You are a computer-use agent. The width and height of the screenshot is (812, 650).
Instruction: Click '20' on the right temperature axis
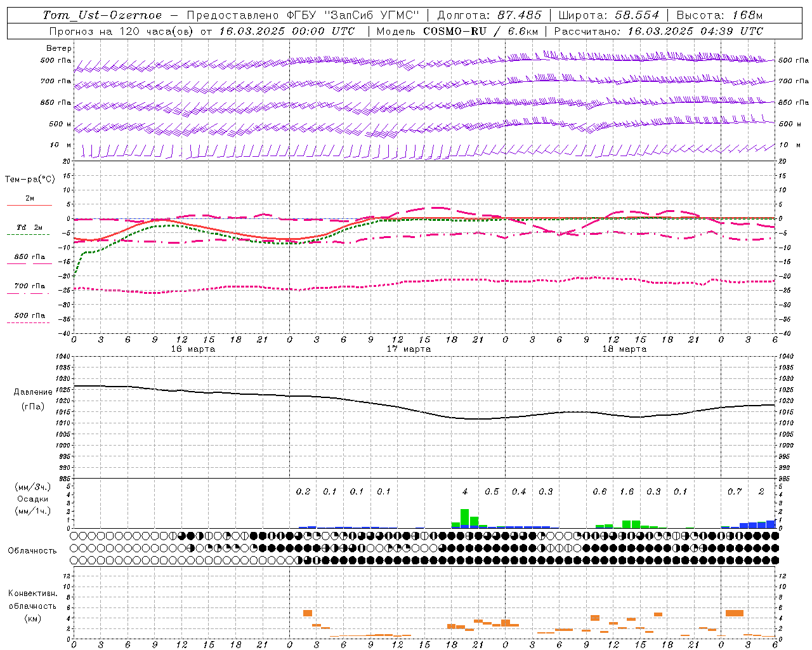coord(783,162)
